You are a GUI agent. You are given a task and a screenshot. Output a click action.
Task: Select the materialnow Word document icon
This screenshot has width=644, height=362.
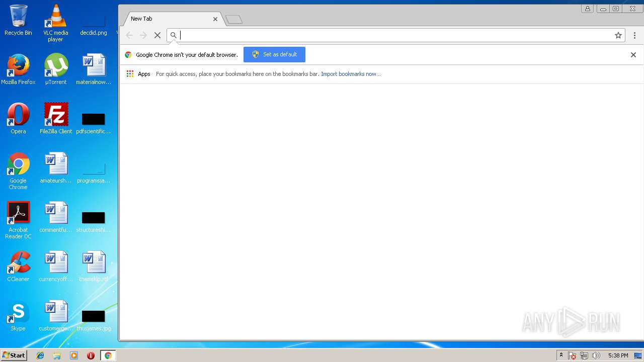click(94, 69)
